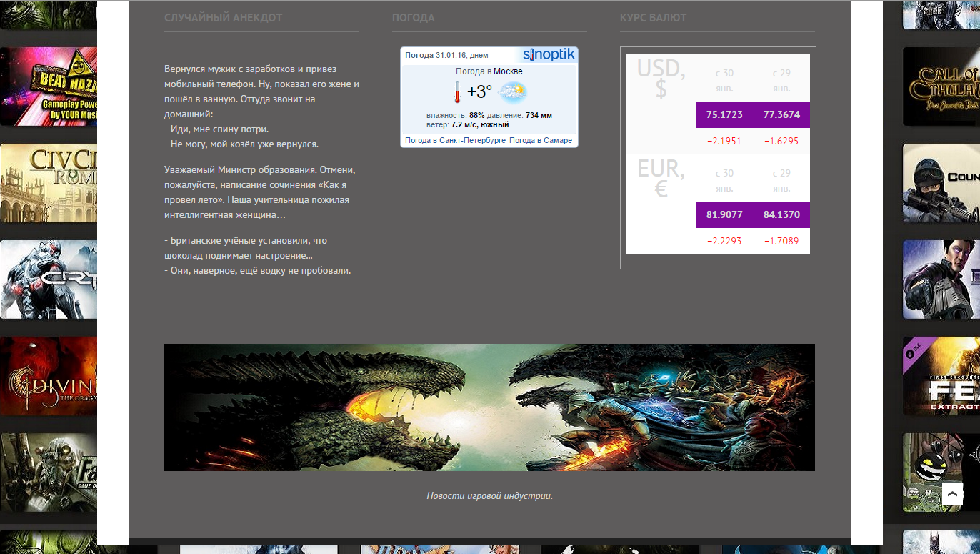The image size is (980, 554).
Task: Click the USD change −2.1951
Action: (724, 141)
